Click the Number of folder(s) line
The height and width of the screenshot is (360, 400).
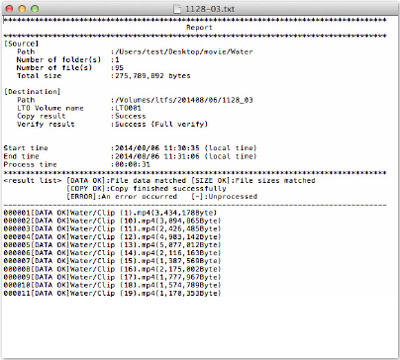click(x=68, y=60)
